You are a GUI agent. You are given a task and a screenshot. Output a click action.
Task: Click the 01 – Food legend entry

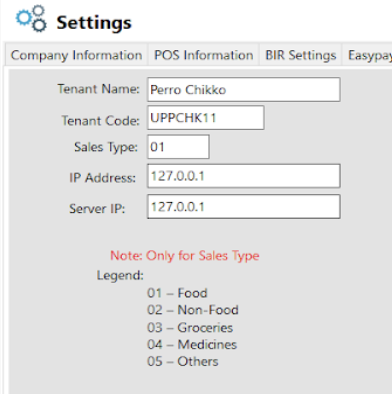coord(177,293)
